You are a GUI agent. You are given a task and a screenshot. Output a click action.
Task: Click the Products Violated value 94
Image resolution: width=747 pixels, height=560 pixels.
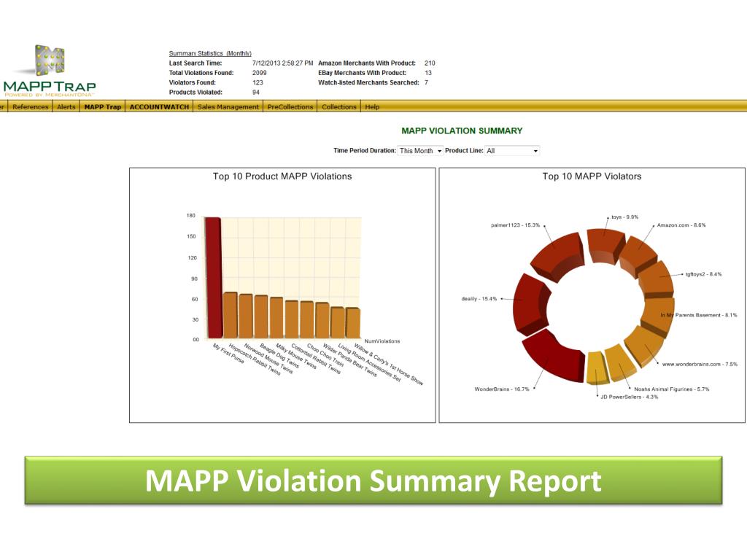point(256,93)
